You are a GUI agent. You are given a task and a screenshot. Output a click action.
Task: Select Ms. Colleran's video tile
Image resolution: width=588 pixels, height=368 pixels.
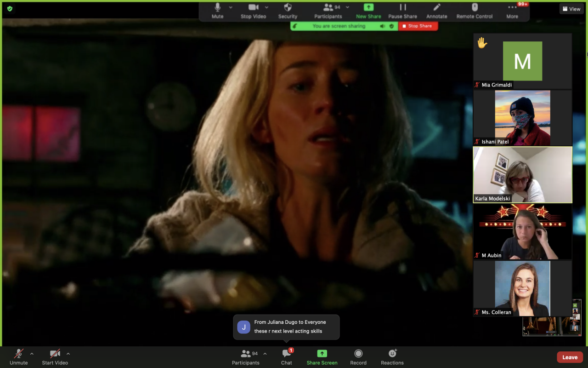(x=523, y=289)
